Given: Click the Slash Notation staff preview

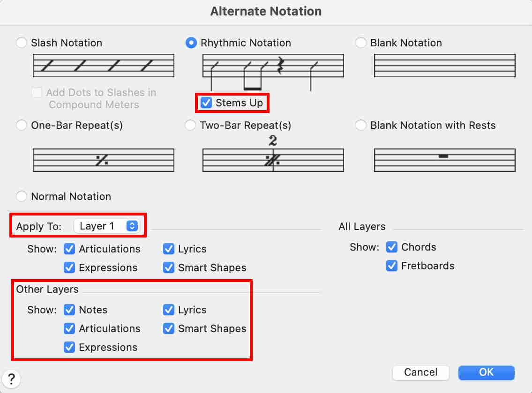Looking at the screenshot, I should [104, 66].
